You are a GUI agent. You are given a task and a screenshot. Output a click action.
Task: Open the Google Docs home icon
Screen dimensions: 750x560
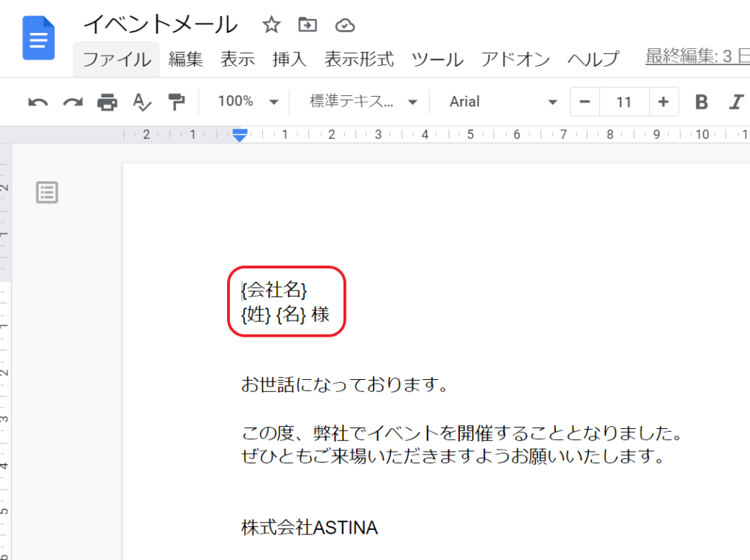tap(39, 38)
